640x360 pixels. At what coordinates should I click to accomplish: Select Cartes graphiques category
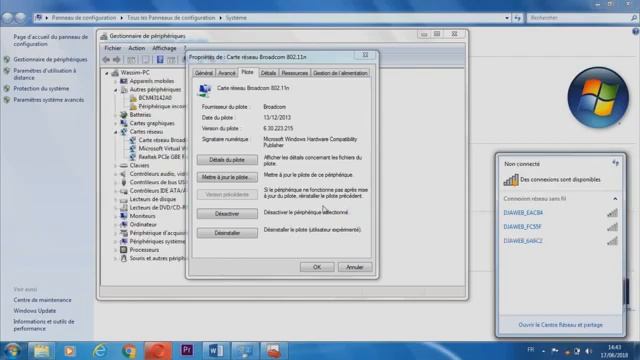[152, 123]
